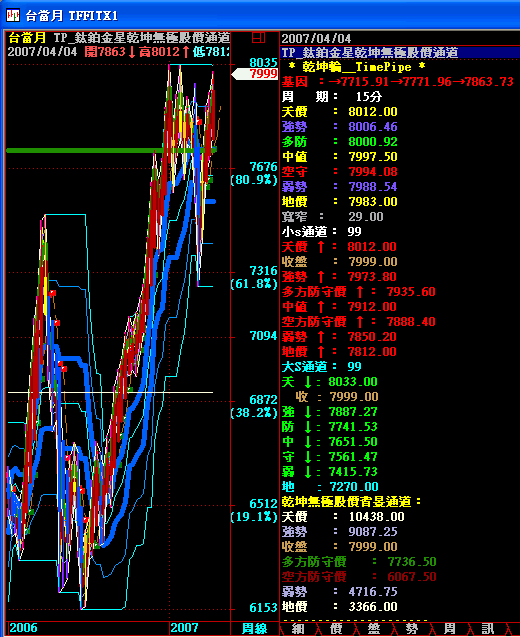Screen dimensions: 520x637
Task: Open the 周 tab
Action: click(x=450, y=628)
